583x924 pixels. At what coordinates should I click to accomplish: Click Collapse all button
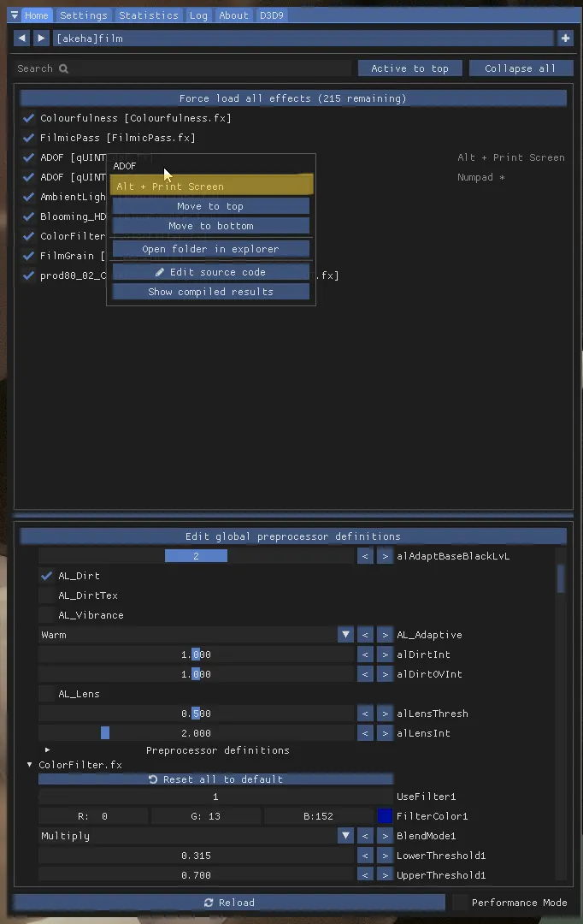tap(521, 68)
